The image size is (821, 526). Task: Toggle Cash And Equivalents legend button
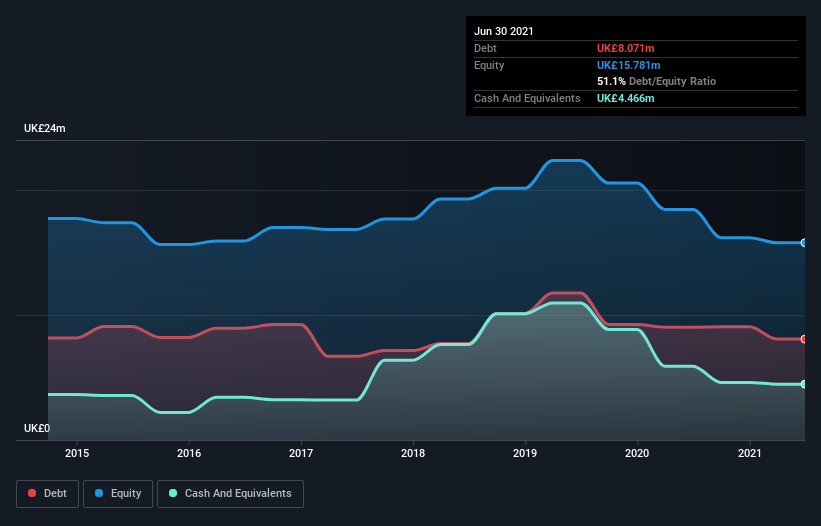click(230, 494)
